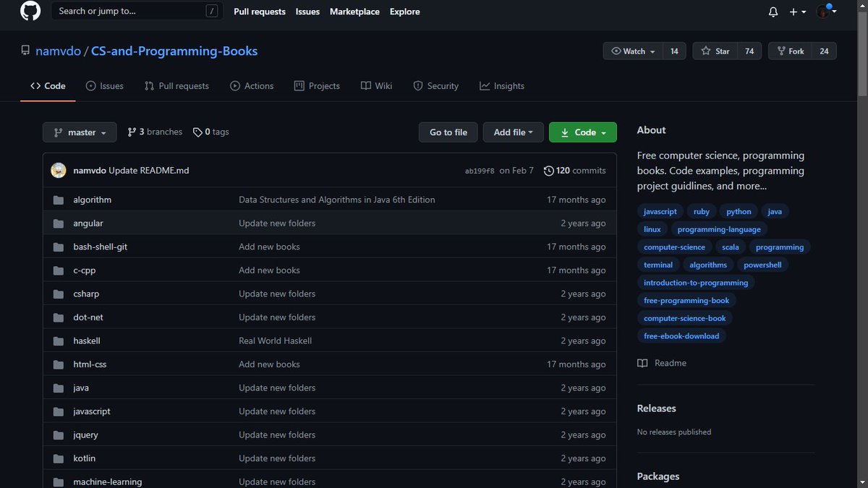Image resolution: width=868 pixels, height=488 pixels.
Task: Open the GitHub logo home page
Action: [30, 11]
